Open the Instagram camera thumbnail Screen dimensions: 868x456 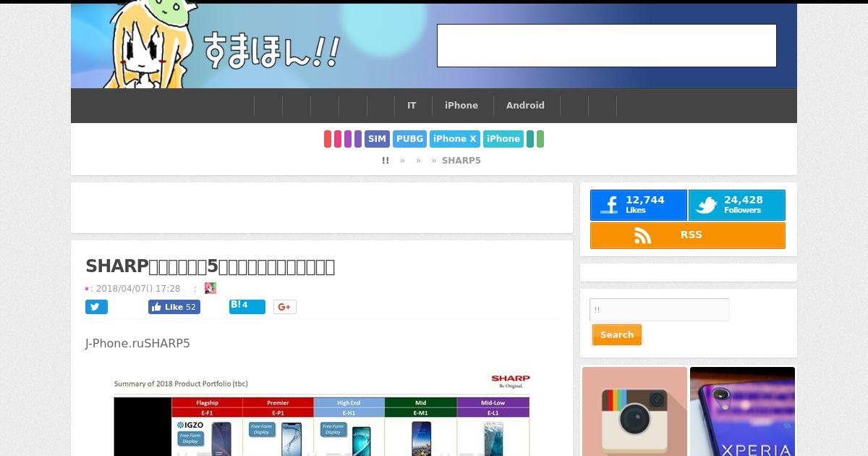click(x=634, y=411)
